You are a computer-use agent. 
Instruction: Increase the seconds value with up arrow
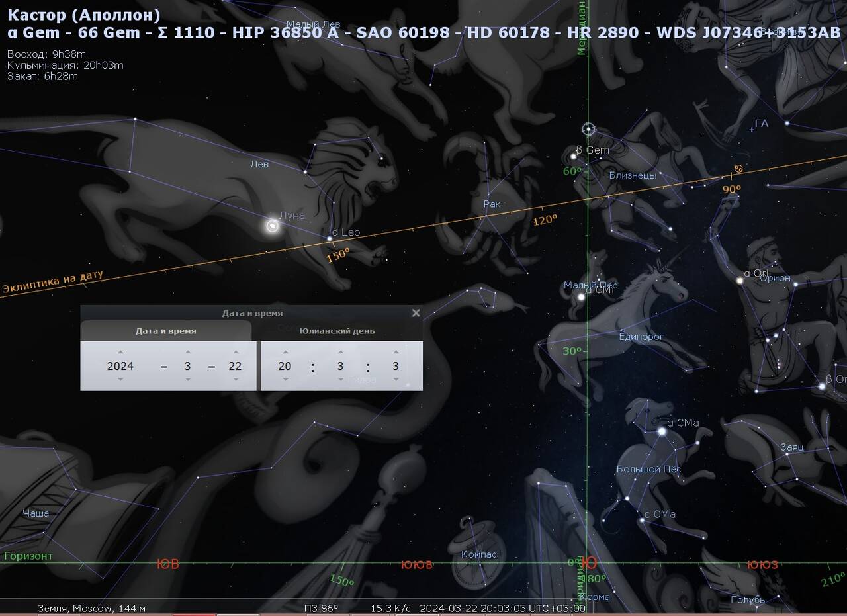tap(396, 353)
